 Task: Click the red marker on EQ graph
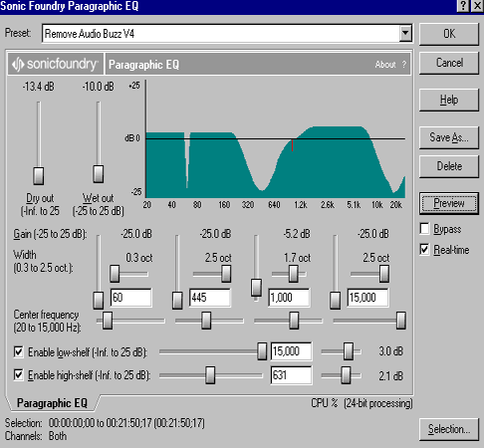(x=292, y=145)
